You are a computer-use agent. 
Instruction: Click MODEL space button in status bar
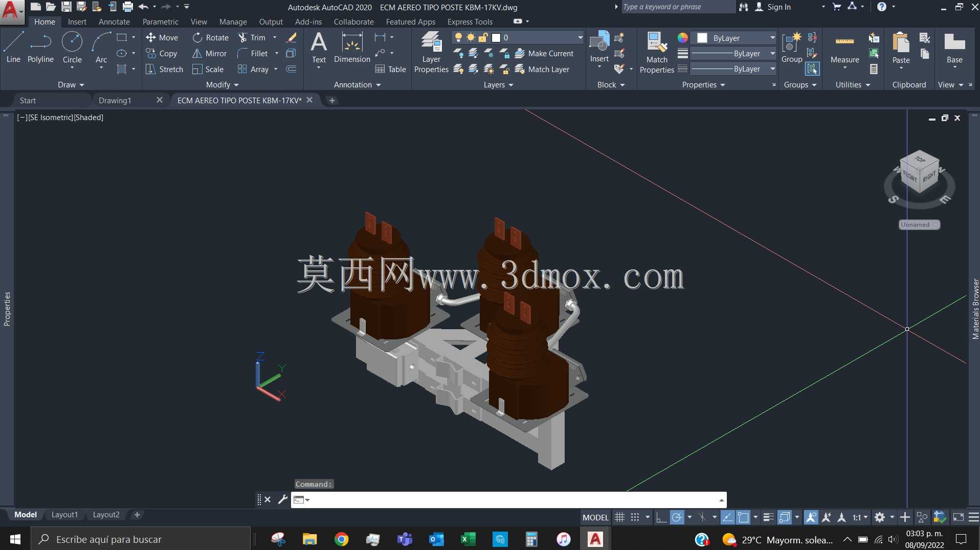click(595, 517)
